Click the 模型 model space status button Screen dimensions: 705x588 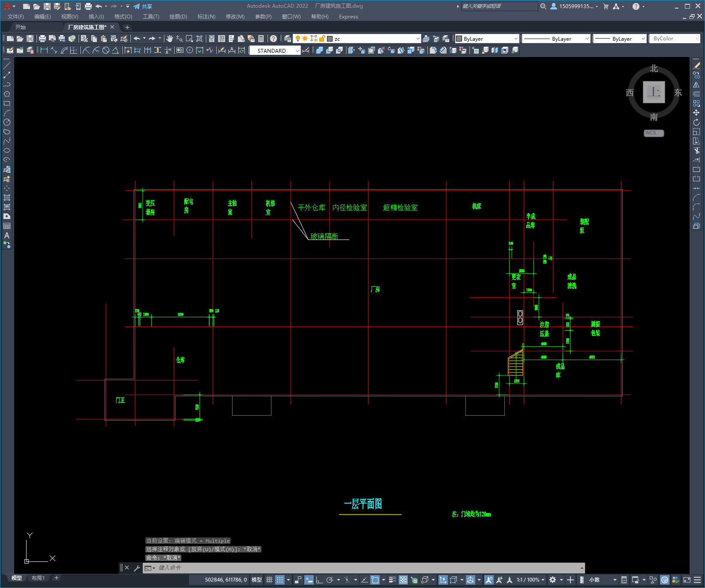257,580
